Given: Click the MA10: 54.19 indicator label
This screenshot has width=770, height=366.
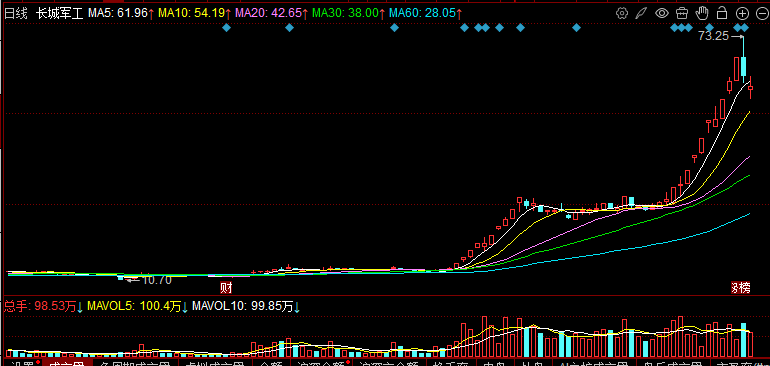Looking at the screenshot, I should 194,13.
